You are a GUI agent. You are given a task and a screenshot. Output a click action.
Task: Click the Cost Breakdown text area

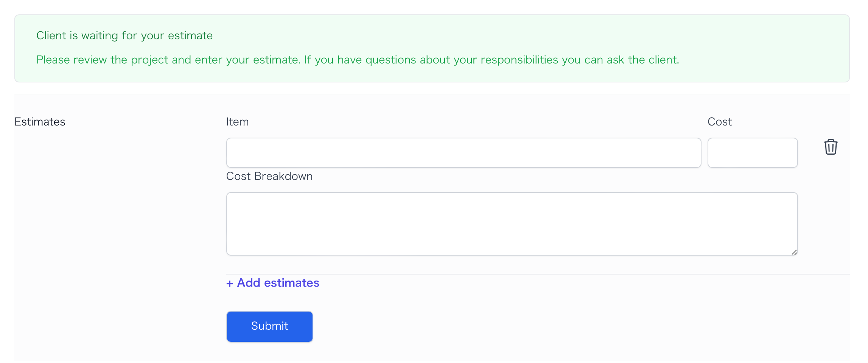coord(511,223)
